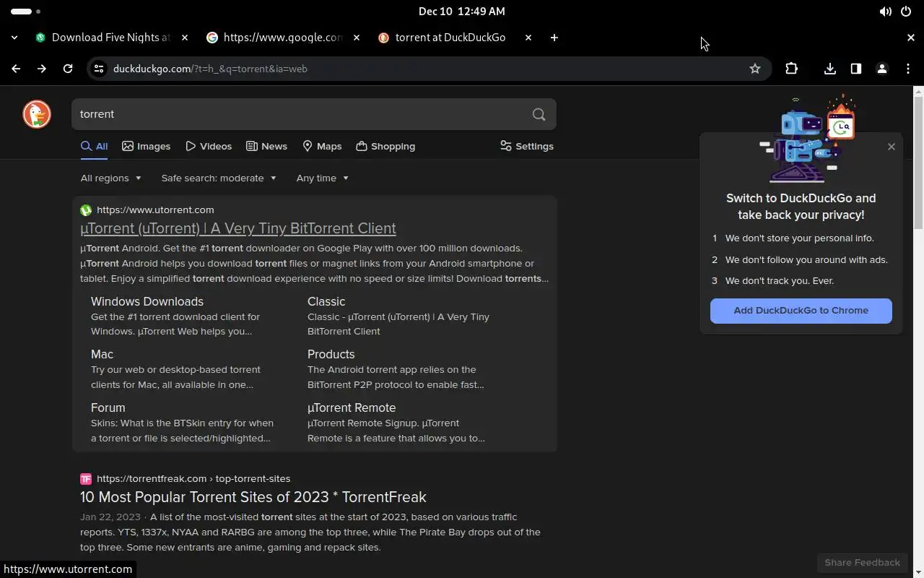Open the Forum sitelink
The image size is (924, 578).
(x=108, y=407)
